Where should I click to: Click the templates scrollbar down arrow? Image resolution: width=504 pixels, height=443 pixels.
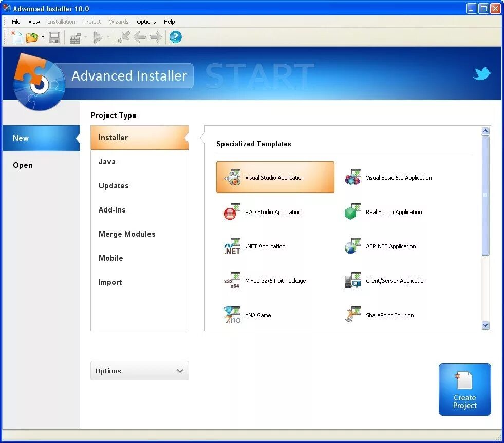(486, 325)
